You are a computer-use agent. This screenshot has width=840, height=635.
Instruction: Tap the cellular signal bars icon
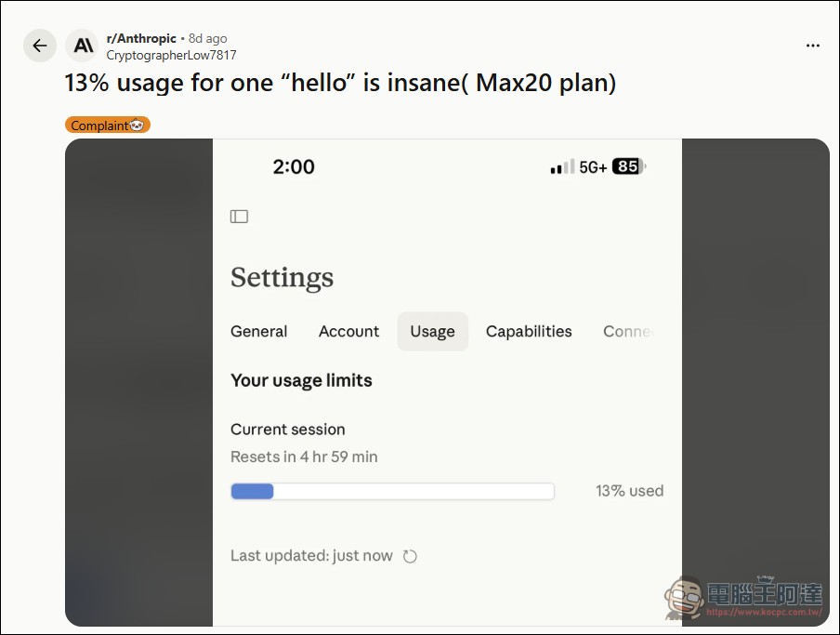562,167
